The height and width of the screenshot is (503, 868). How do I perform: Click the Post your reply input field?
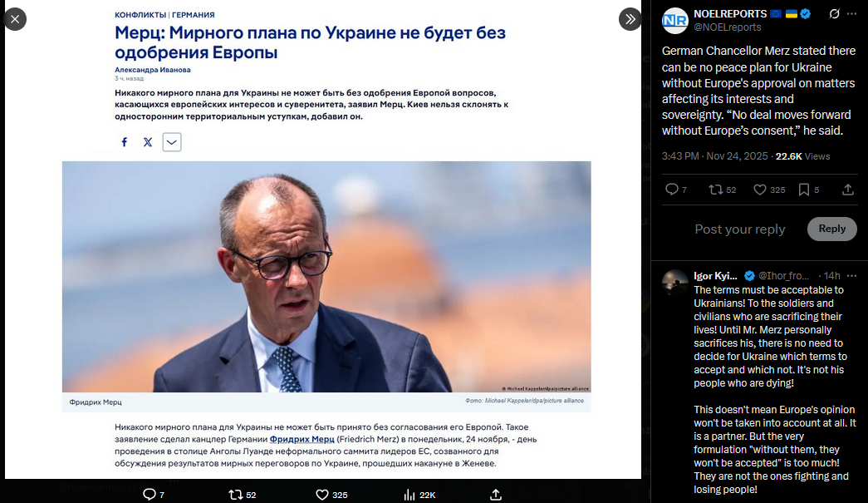pos(739,229)
